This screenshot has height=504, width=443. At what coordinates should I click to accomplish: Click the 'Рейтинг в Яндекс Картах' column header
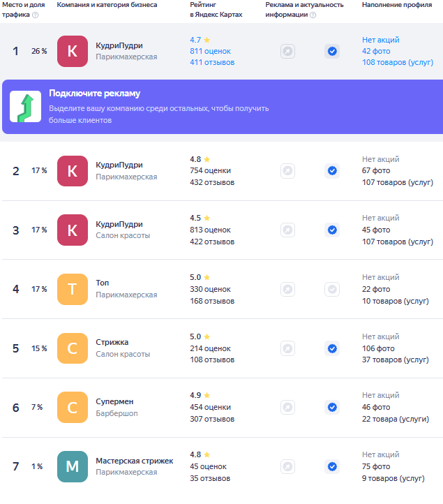216,10
